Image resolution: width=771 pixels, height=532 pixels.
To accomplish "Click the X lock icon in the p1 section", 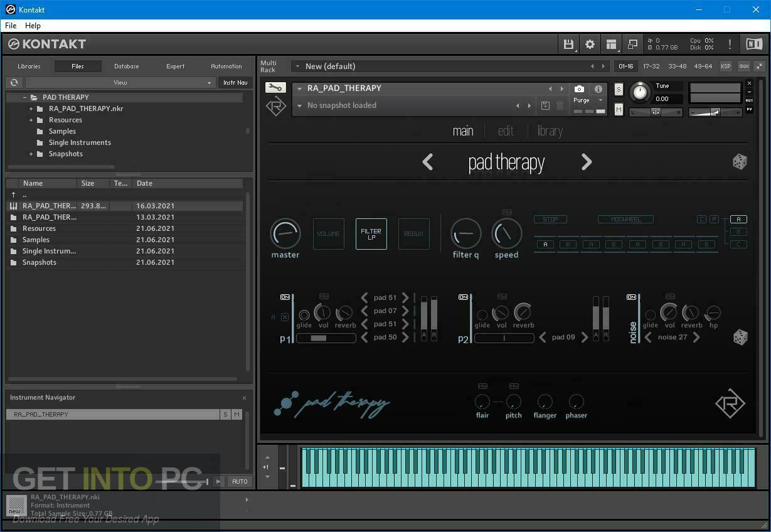I will tap(285, 317).
